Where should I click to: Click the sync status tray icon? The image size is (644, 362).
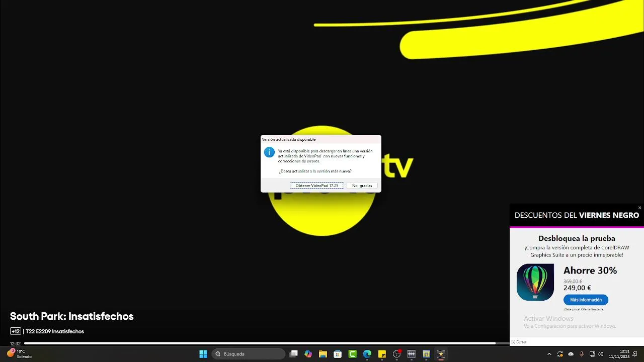[560, 354]
